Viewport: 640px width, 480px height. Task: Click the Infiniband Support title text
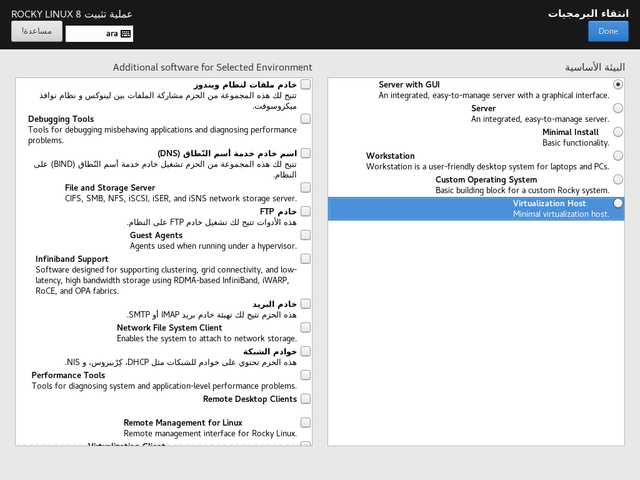tap(72, 259)
